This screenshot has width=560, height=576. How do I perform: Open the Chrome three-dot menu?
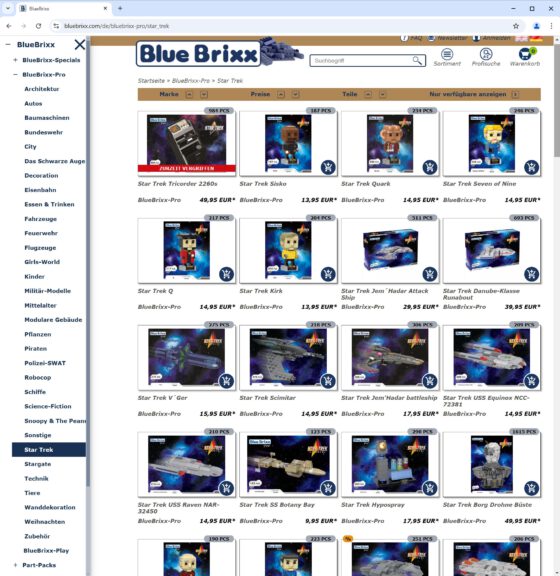tap(551, 26)
